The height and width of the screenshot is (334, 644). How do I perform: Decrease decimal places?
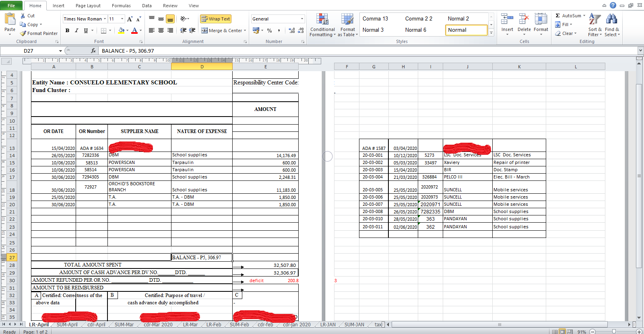point(301,31)
